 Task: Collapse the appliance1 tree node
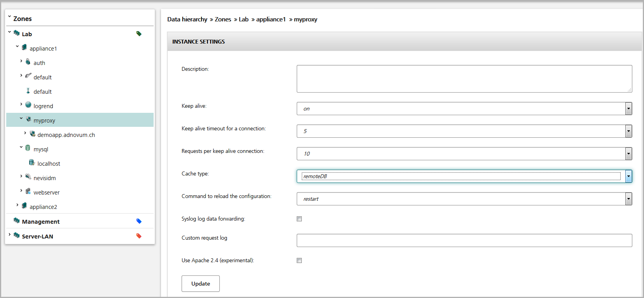tap(17, 46)
